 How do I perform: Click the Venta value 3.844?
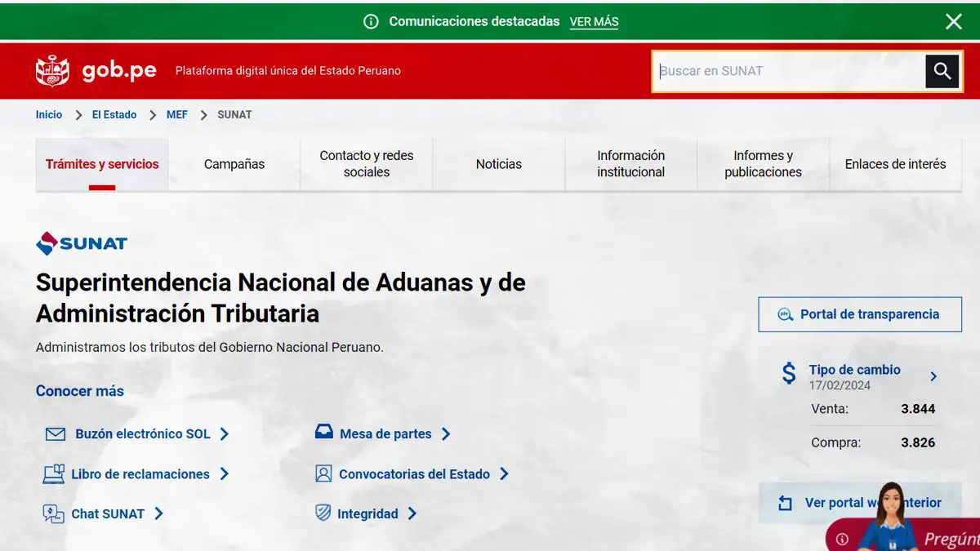[918, 409]
